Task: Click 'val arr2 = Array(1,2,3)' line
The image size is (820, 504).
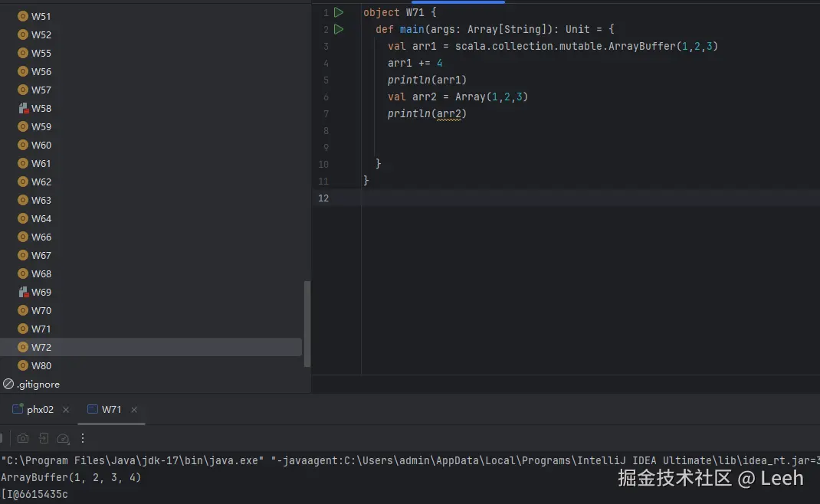Action: click(458, 97)
